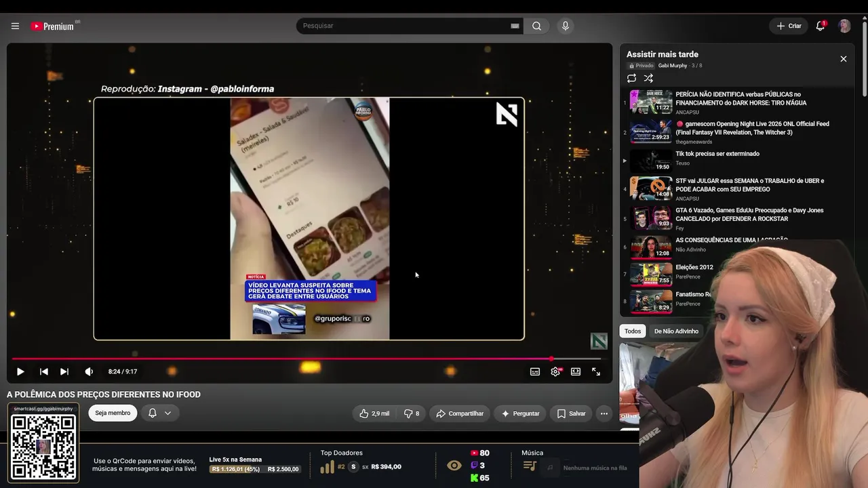Click the 19:50 Tik tok thumbnail
The height and width of the screenshot is (488, 868).
click(x=651, y=161)
